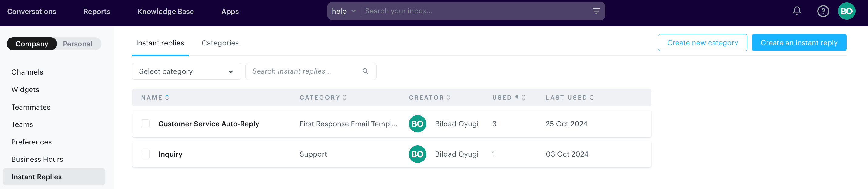Check the Inquiry row checkbox
868x189 pixels.
click(x=145, y=154)
